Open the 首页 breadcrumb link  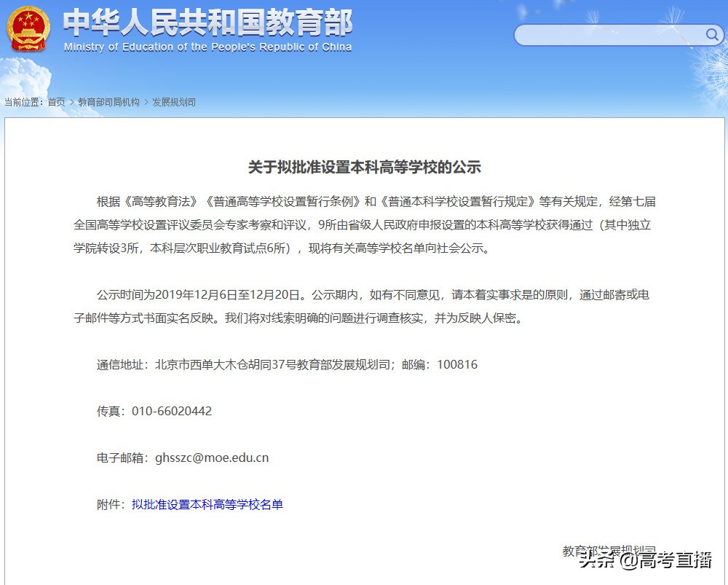tap(56, 102)
